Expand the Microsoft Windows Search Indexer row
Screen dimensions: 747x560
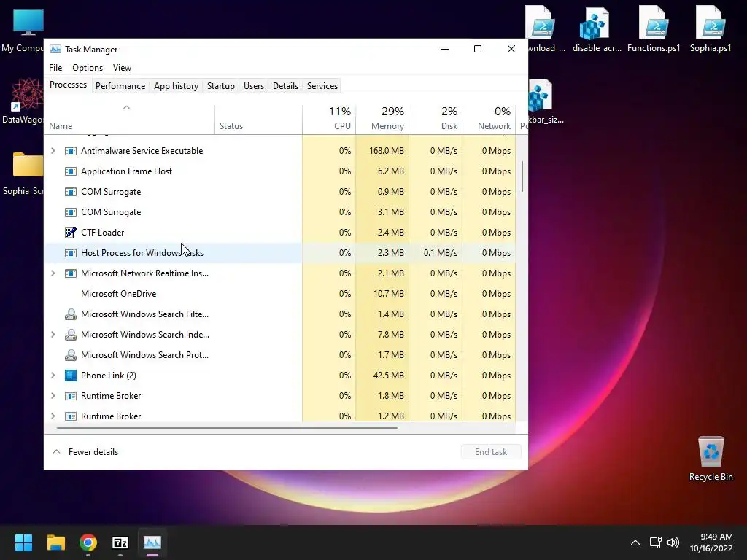tap(53, 335)
